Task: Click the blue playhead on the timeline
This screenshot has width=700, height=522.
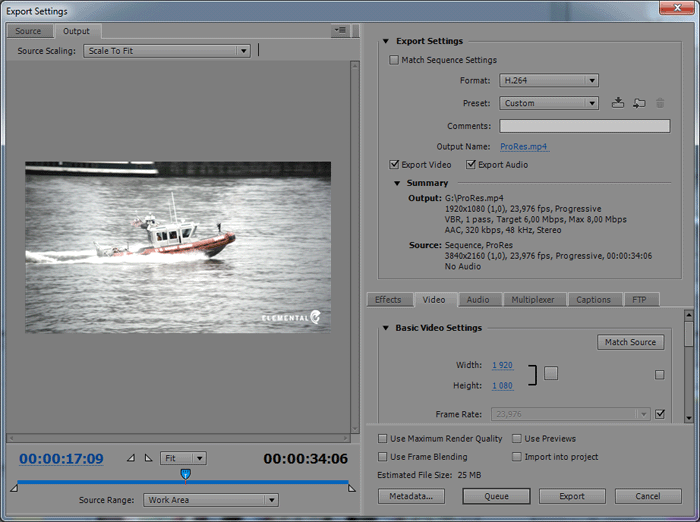Action: (185, 473)
